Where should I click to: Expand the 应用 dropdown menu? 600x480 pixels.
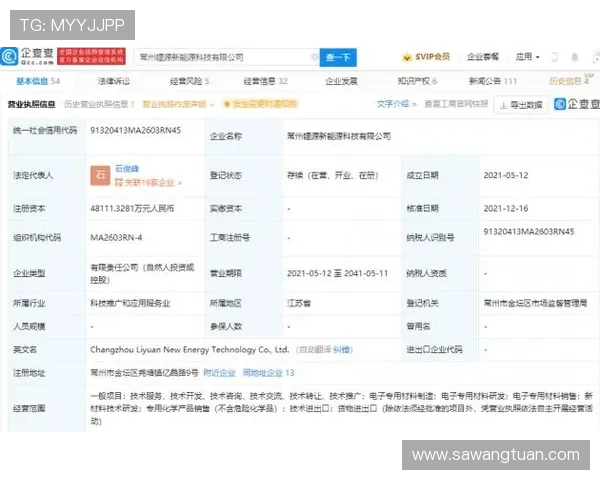pyautogui.click(x=527, y=57)
